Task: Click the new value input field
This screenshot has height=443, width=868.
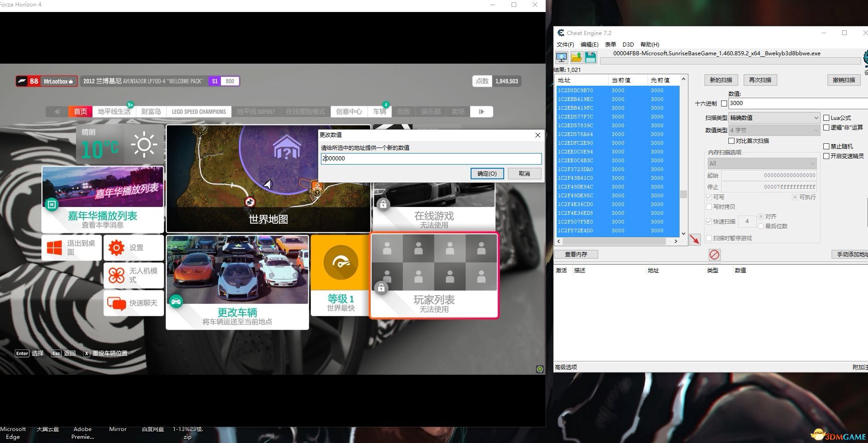Action: pos(431,159)
